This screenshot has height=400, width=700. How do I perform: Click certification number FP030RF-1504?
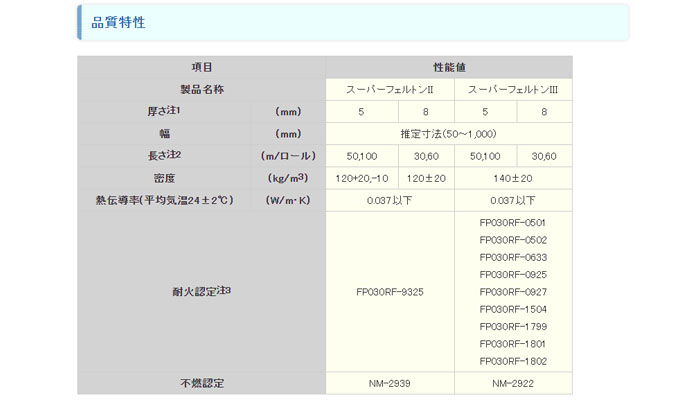[513, 309]
